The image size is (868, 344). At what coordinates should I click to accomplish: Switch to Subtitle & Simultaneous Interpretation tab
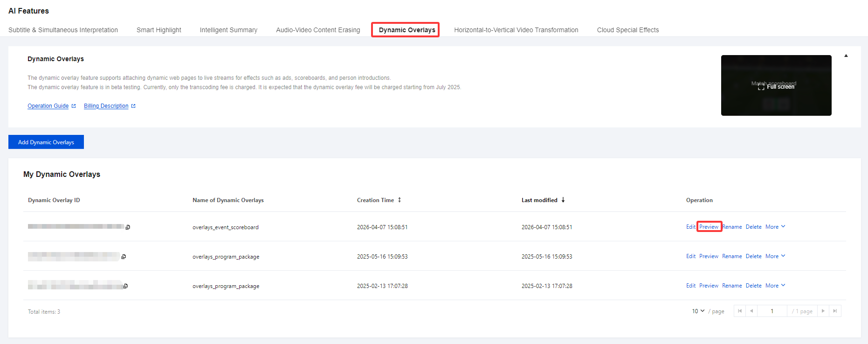(x=63, y=30)
